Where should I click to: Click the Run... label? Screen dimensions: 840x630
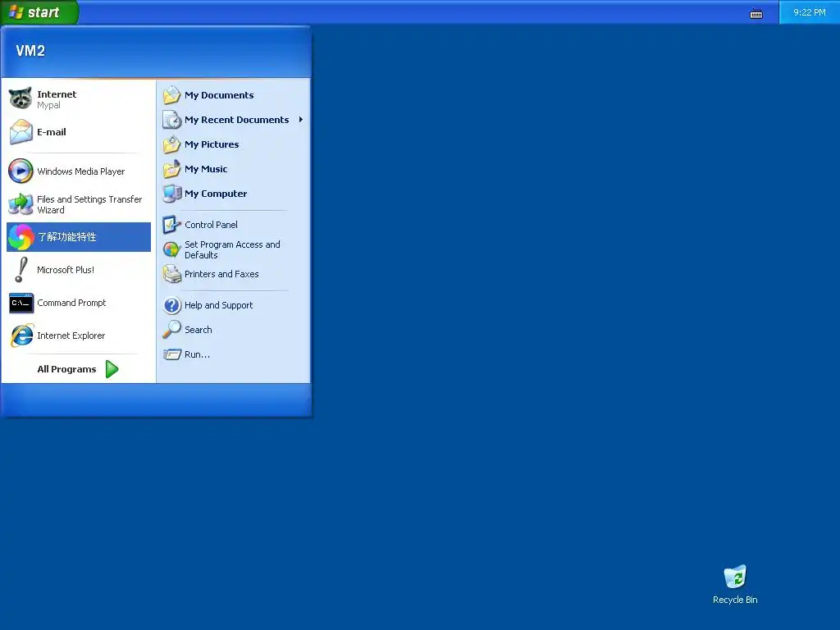[x=197, y=354]
